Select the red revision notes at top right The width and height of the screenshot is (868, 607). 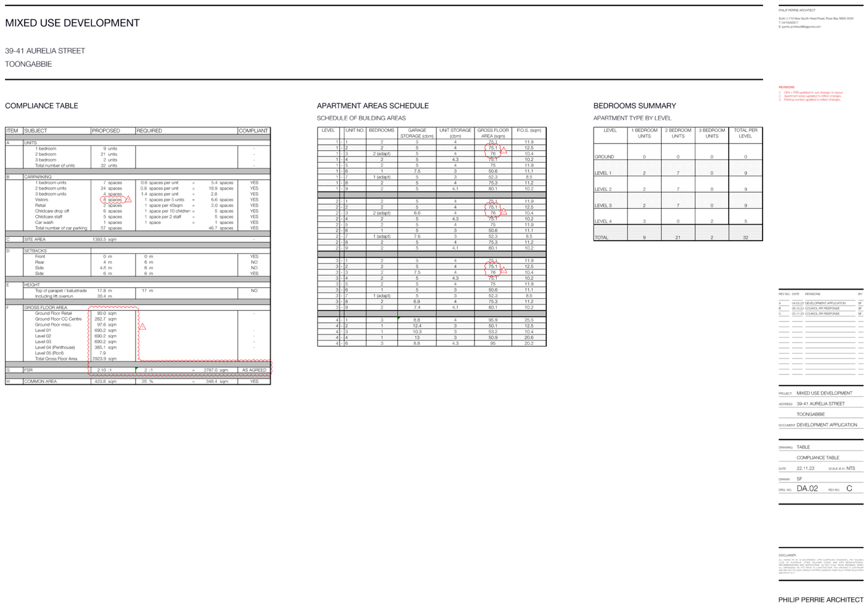coord(810,94)
